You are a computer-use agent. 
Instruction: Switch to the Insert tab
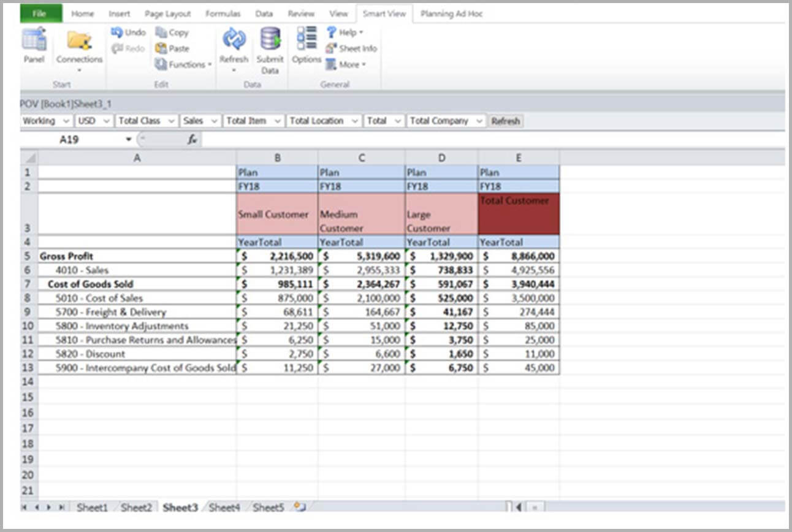click(120, 13)
